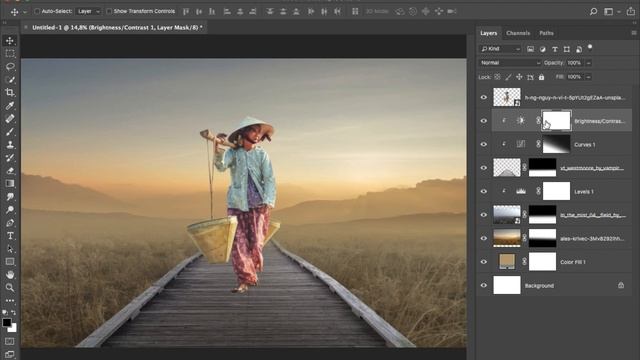The image size is (640, 360).
Task: Click the share icon in options bar
Action: (631, 11)
